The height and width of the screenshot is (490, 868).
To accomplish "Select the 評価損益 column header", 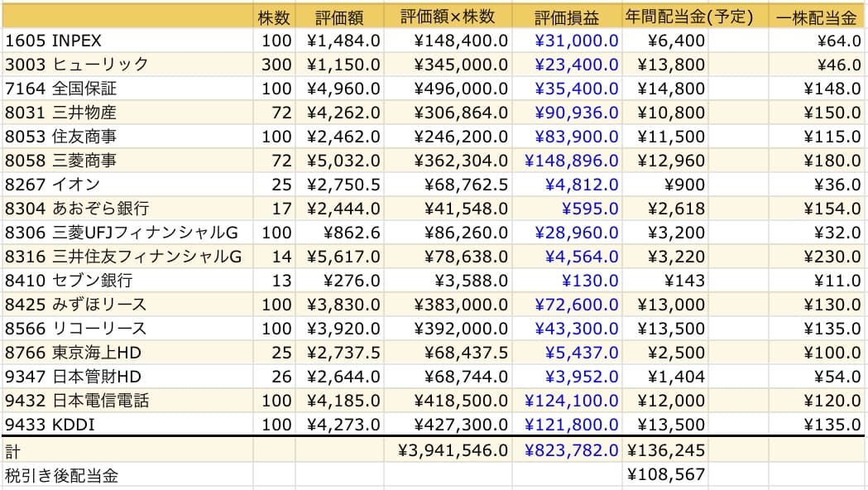I will point(567,17).
